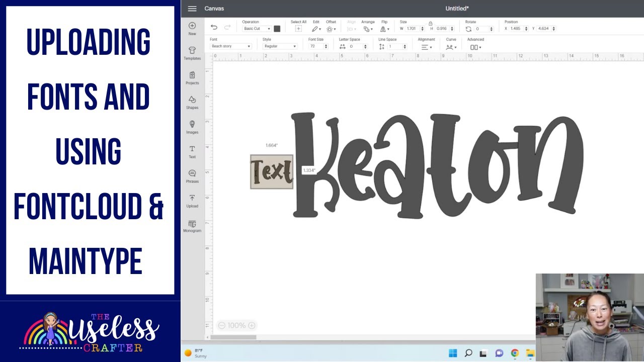The image size is (644, 362).
Task: Open the Edit pencil menu
Action: pyautogui.click(x=316, y=29)
